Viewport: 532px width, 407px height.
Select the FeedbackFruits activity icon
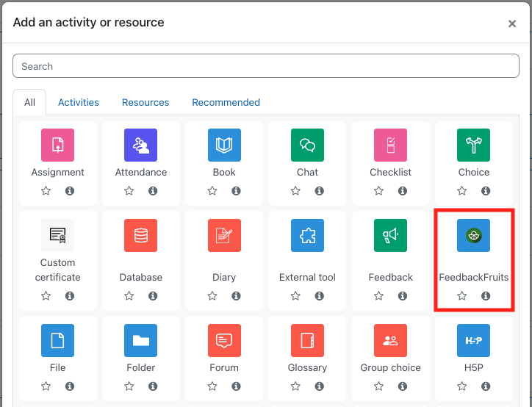point(473,236)
